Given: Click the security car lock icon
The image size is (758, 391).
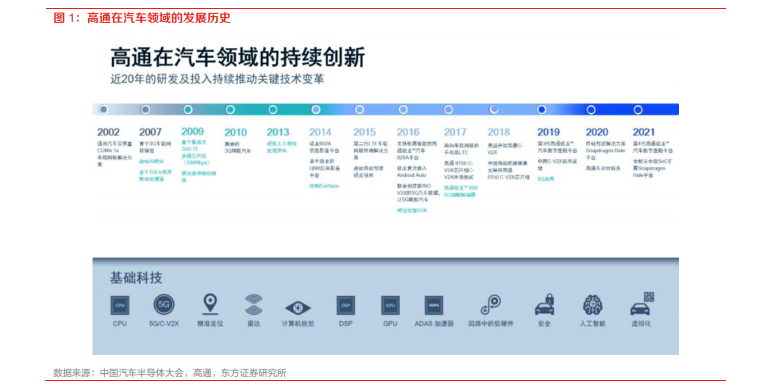Looking at the screenshot, I should (545, 304).
